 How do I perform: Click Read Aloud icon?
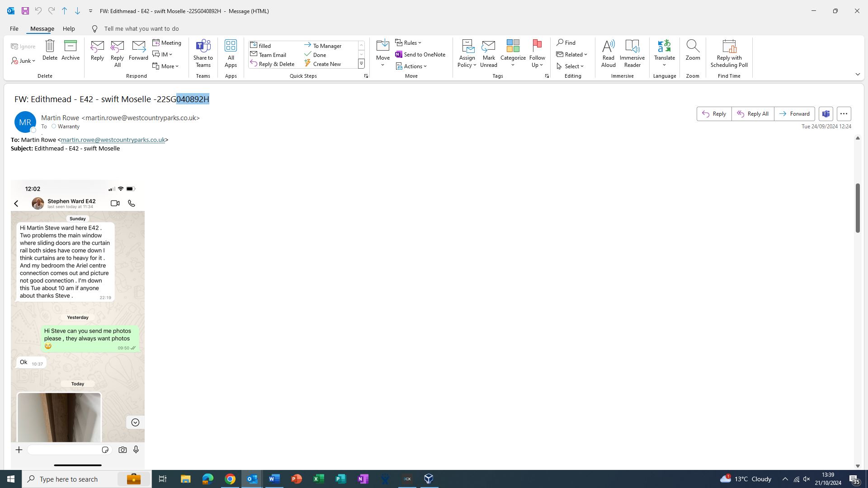tap(608, 46)
